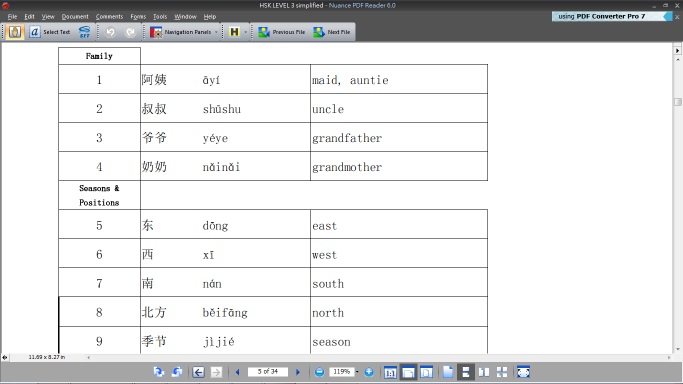Click the Redo arrow icon
This screenshot has width=683, height=384.
coord(130,32)
